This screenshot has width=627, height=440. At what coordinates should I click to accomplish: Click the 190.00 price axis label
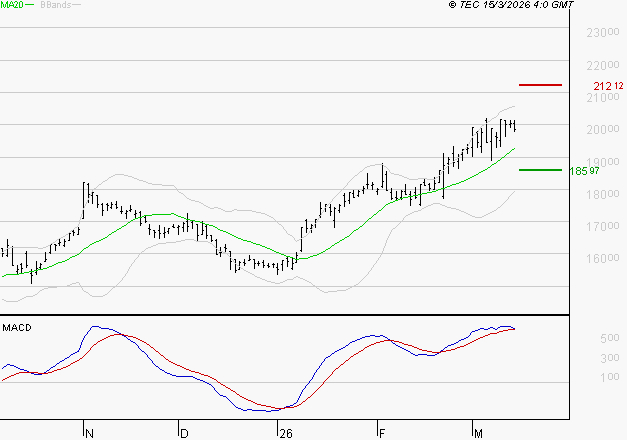pos(603,162)
